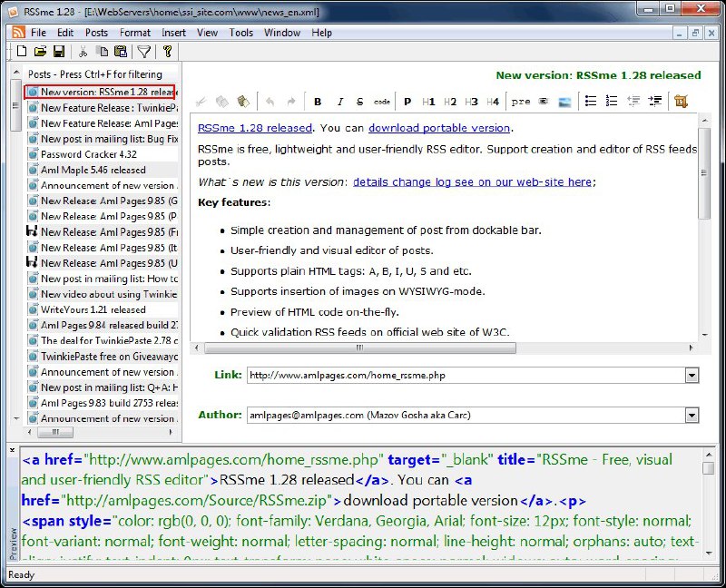The width and height of the screenshot is (726, 588).
Task: Toggle strikethrough formatting
Action: point(360,102)
